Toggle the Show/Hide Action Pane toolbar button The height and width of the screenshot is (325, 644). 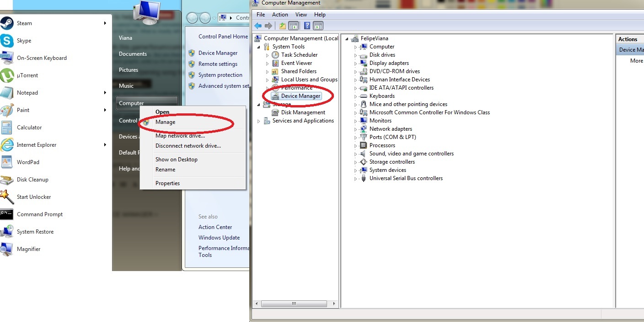tap(318, 26)
